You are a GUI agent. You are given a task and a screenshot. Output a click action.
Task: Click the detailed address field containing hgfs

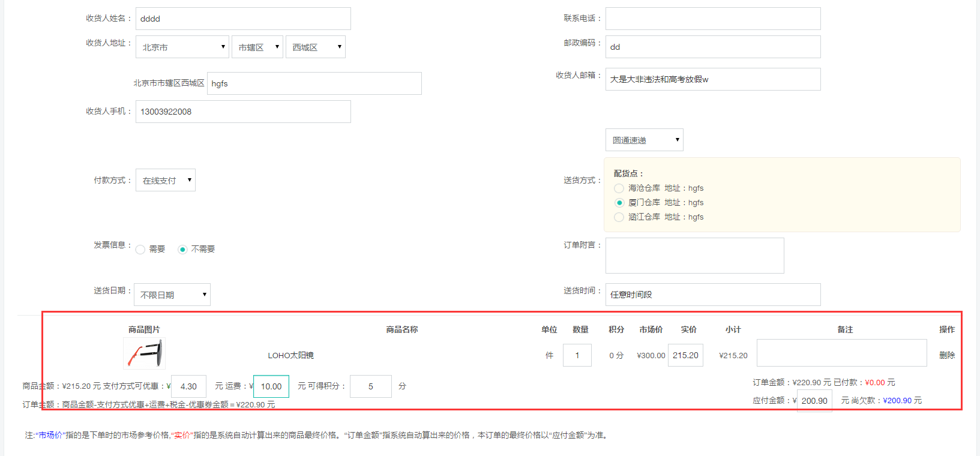[314, 83]
